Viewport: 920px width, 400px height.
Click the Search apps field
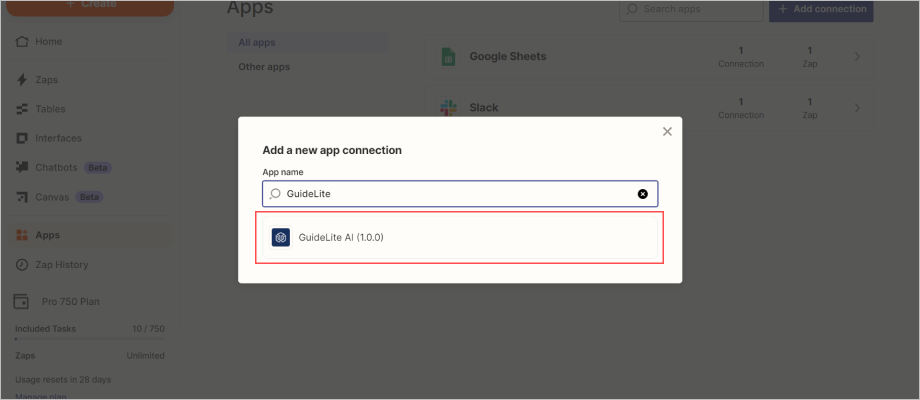click(x=691, y=9)
